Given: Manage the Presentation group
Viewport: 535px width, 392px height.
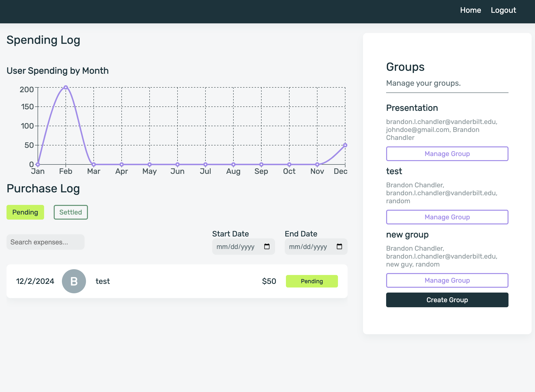Looking at the screenshot, I should (x=447, y=154).
